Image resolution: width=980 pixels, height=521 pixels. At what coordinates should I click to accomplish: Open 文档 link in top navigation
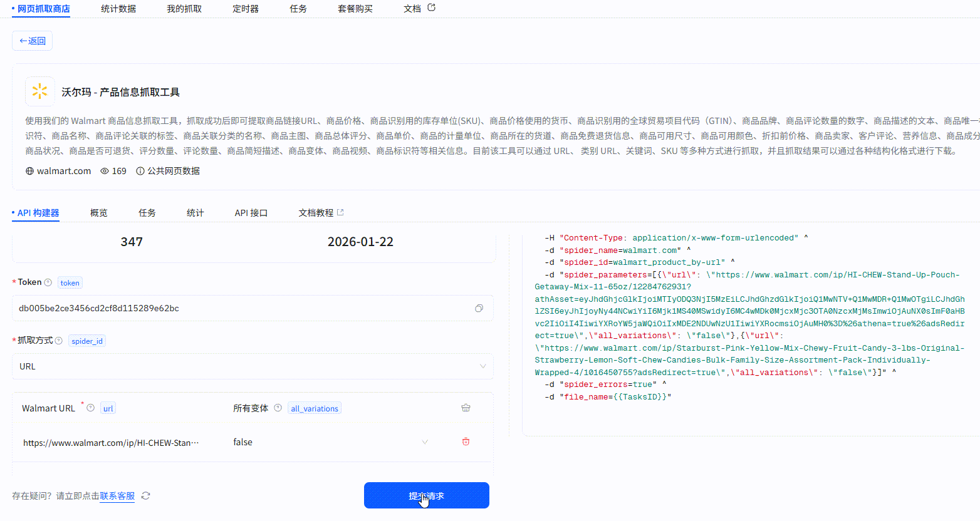412,9
